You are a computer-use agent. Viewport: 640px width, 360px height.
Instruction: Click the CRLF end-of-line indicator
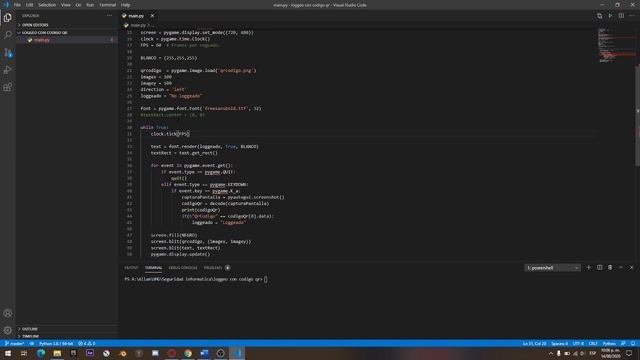(593, 344)
